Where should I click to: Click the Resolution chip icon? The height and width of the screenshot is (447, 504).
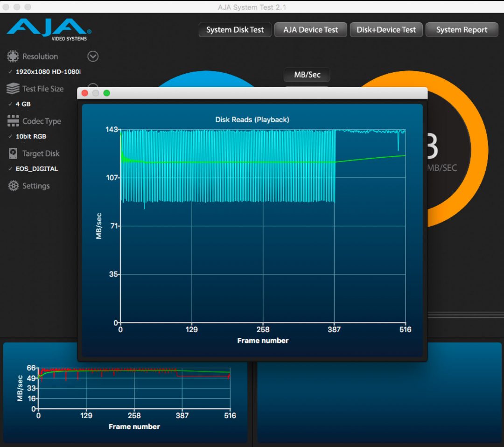(13, 56)
